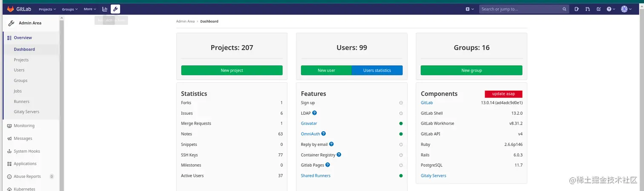Open the user avatar dropdown

point(626,9)
